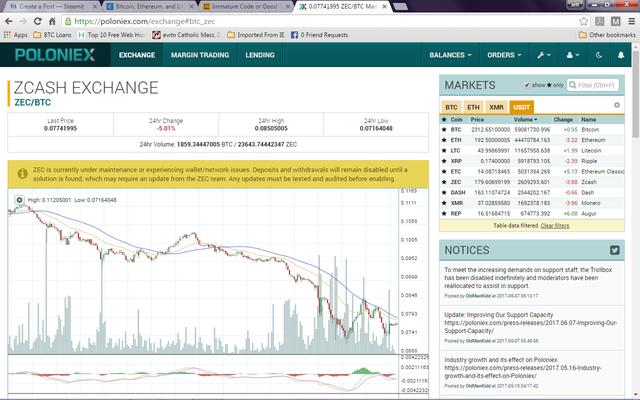Viewport: 640px width, 400px height.
Task: Select the Monero XMR market row
Action: (532, 203)
